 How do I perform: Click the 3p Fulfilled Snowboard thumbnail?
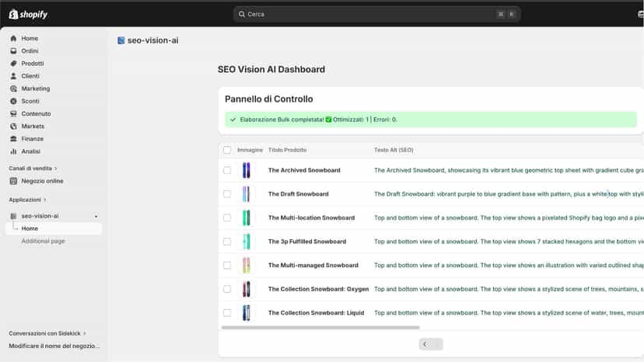point(246,242)
